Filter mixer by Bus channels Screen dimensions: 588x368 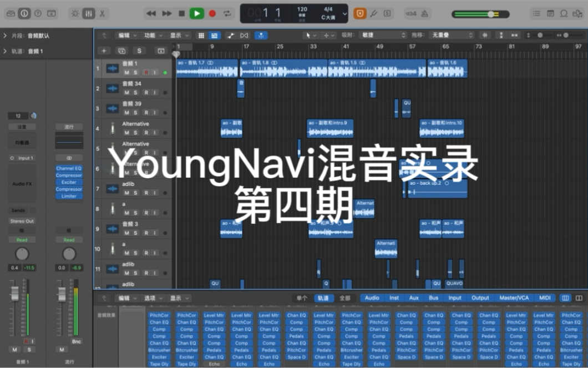(x=433, y=298)
